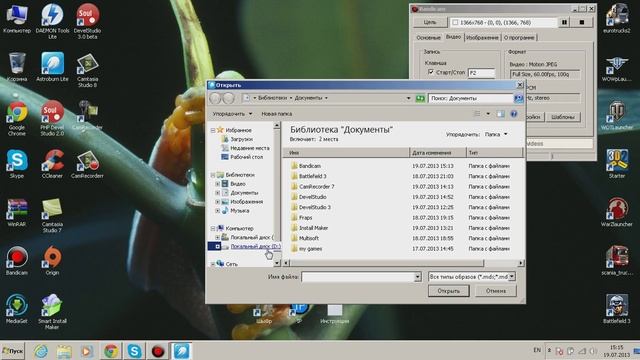This screenshot has width=640, height=360.
Task: Collapse the Избранное tree group
Action: pyautogui.click(x=213, y=130)
